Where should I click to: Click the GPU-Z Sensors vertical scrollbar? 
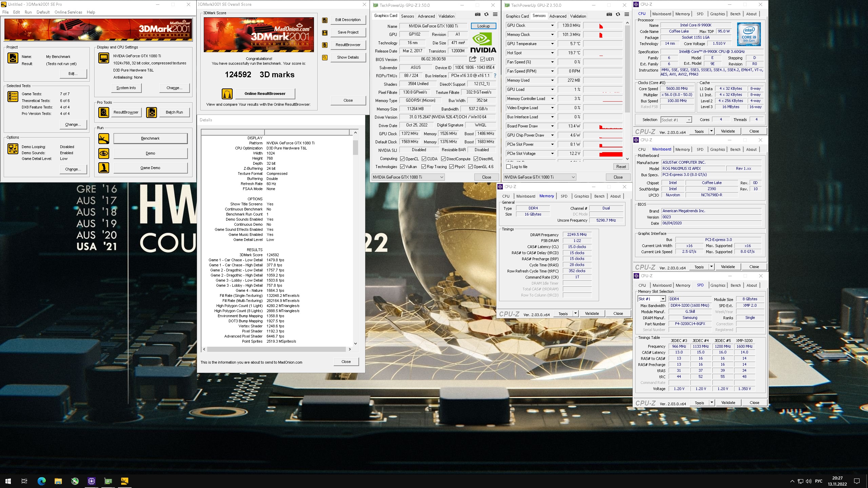coord(627,69)
